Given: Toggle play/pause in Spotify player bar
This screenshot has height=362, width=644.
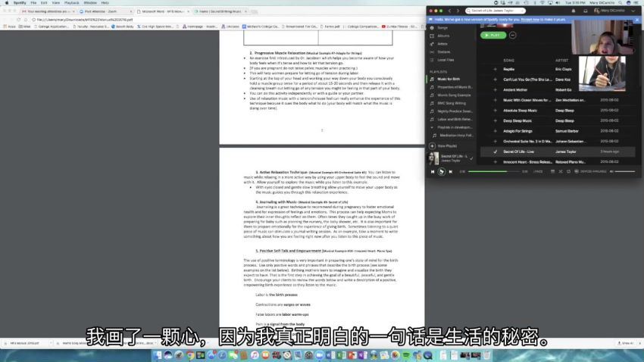Looking at the screenshot, I should point(442,172).
